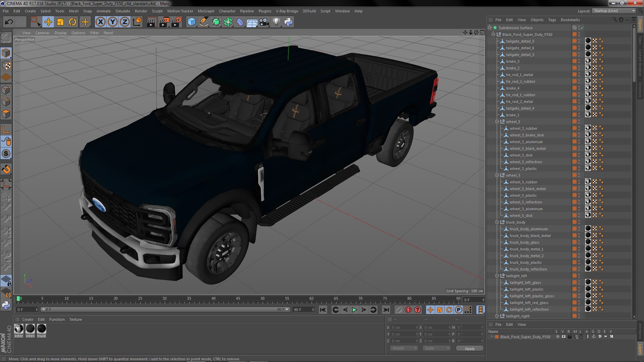Click the Apply button
The image size is (644, 362).
click(x=470, y=349)
